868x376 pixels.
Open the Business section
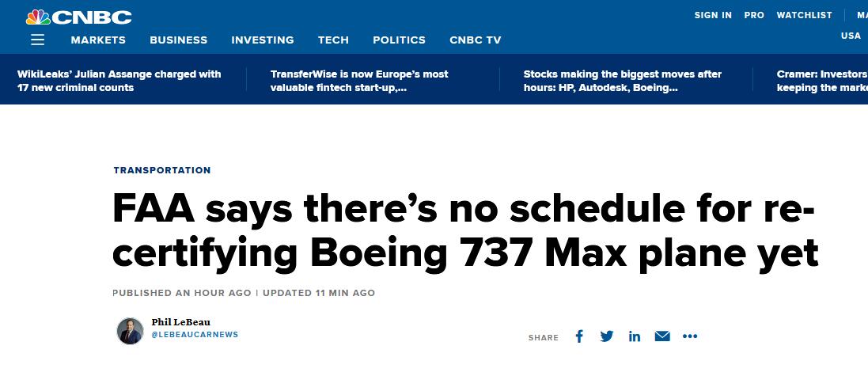[x=178, y=40]
